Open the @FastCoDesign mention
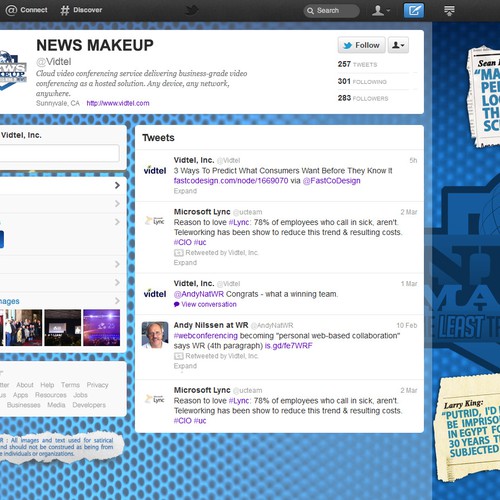 point(331,181)
